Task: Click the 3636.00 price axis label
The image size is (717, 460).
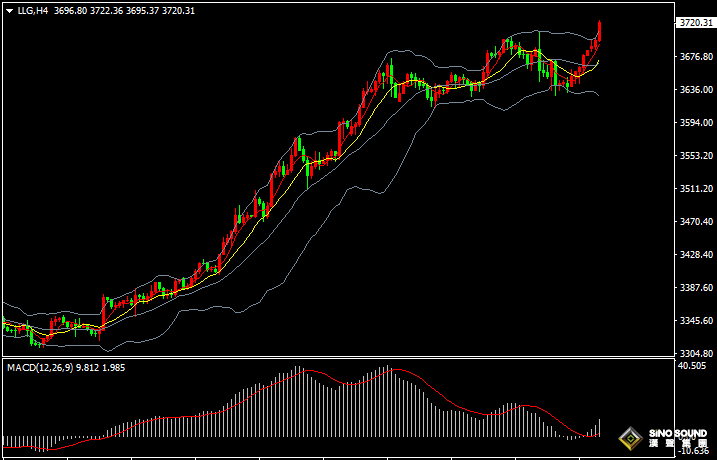Action: tap(696, 90)
